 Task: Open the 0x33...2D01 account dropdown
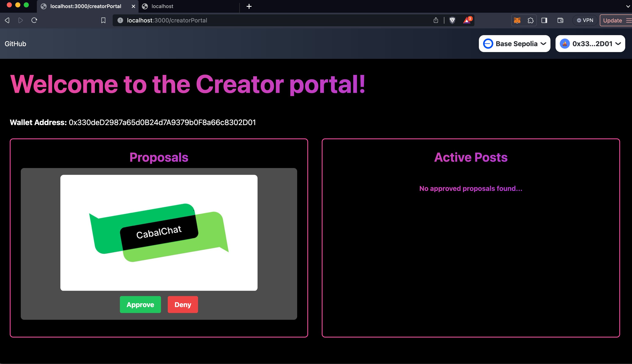(x=590, y=44)
